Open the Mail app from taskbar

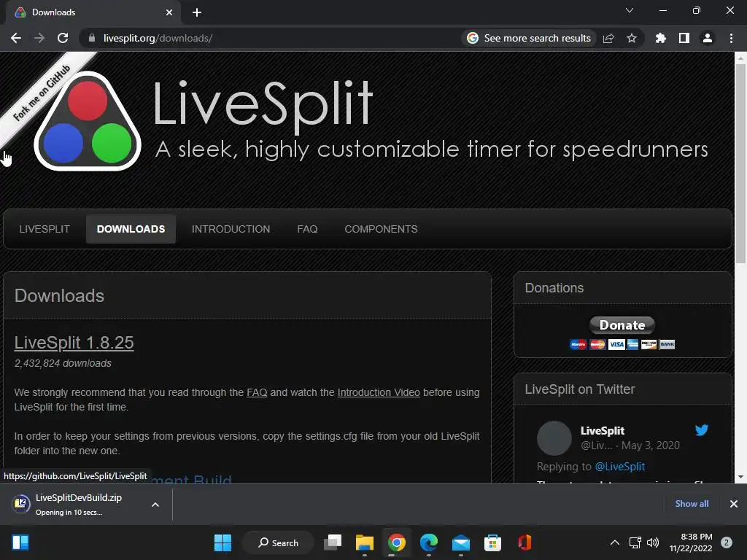click(x=461, y=542)
